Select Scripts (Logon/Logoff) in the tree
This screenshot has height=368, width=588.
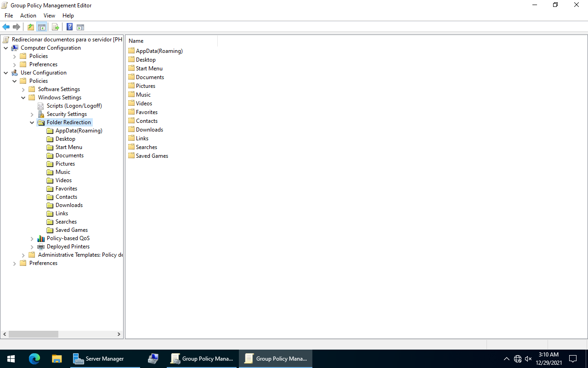click(x=73, y=105)
